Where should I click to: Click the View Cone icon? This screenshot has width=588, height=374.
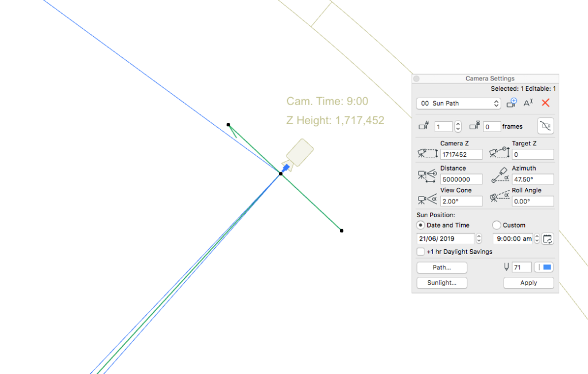point(427,199)
